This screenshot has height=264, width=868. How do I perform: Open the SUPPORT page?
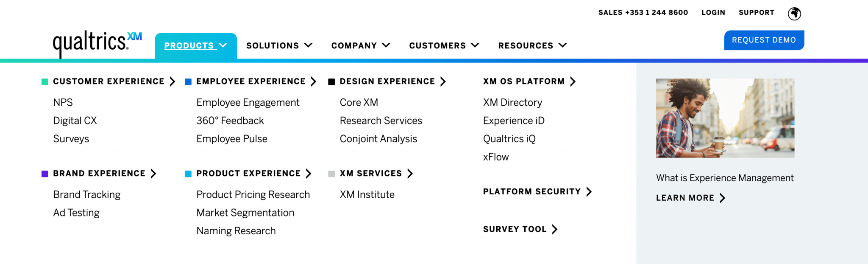pos(757,13)
